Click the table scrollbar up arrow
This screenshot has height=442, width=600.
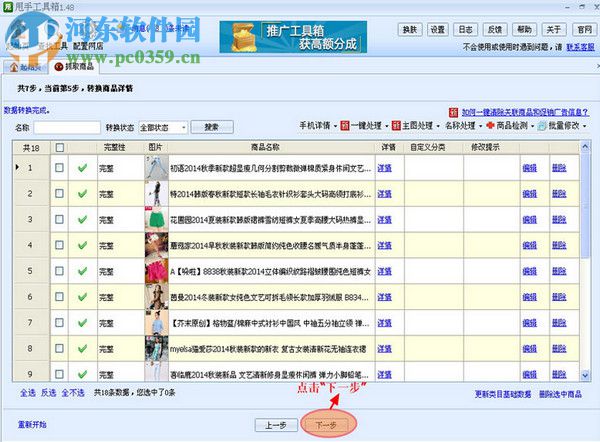[585, 146]
